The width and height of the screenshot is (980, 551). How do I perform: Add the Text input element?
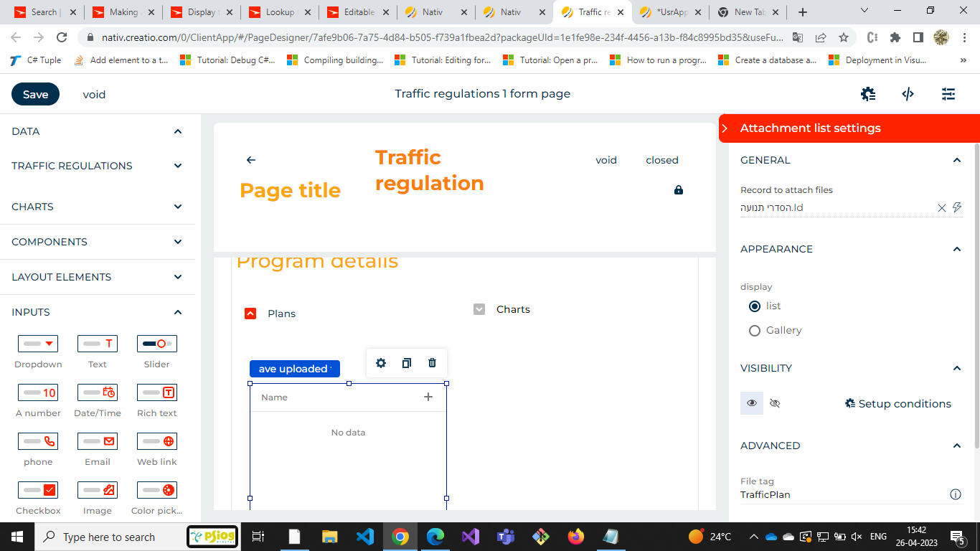pos(98,352)
